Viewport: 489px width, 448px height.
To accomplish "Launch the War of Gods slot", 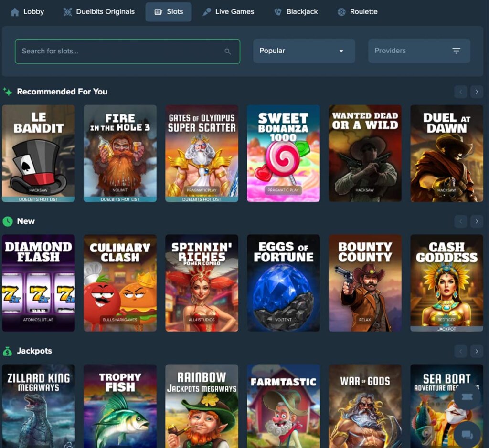I will tap(365, 406).
